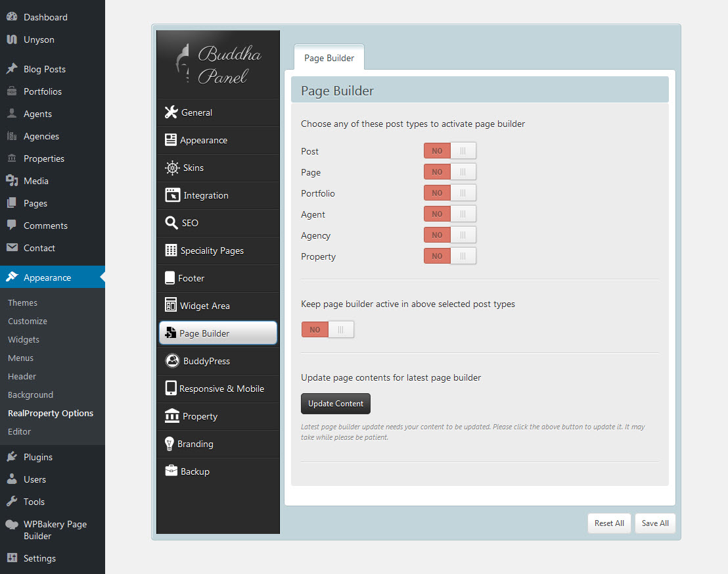Click the Property building icon
This screenshot has width=728, height=574.
pos(172,416)
